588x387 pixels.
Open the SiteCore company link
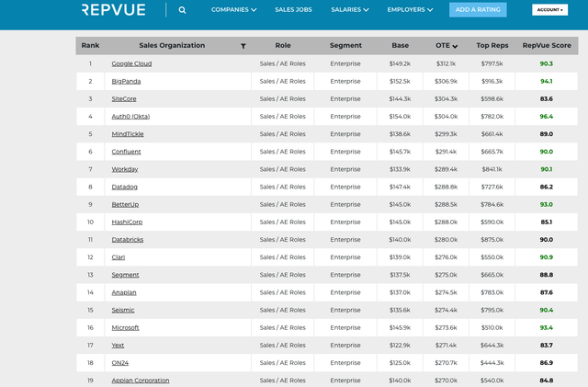124,99
